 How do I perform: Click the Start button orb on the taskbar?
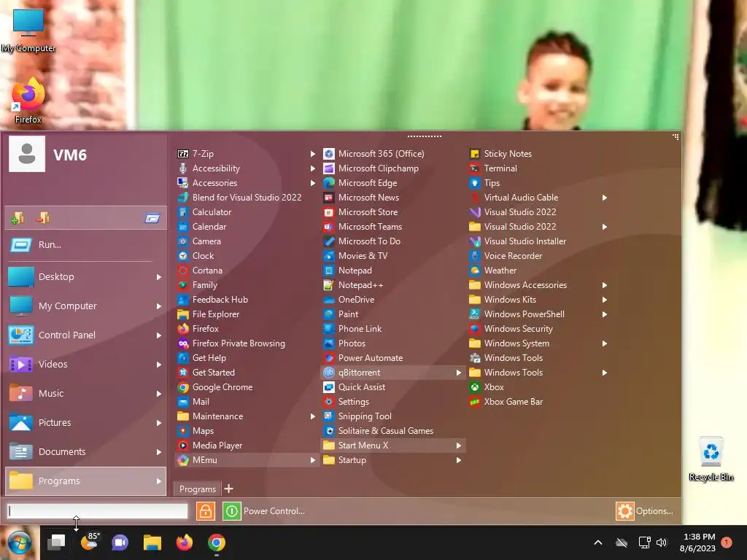pyautogui.click(x=19, y=542)
